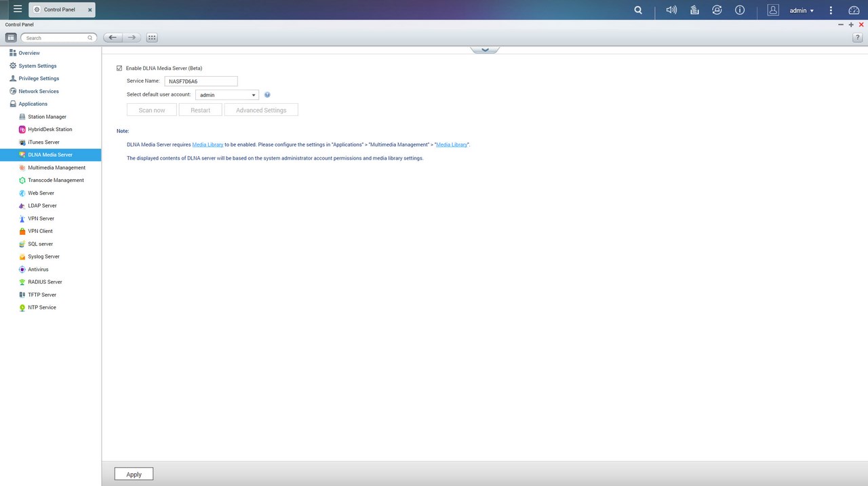Toggle Enable DLNA Media Server checkbox

coord(119,68)
